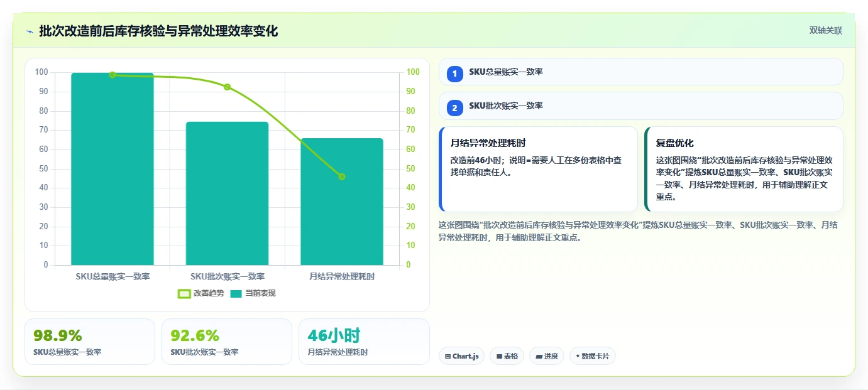Open the 复盘优化 card
This screenshot has width=868, height=390.
click(744, 169)
